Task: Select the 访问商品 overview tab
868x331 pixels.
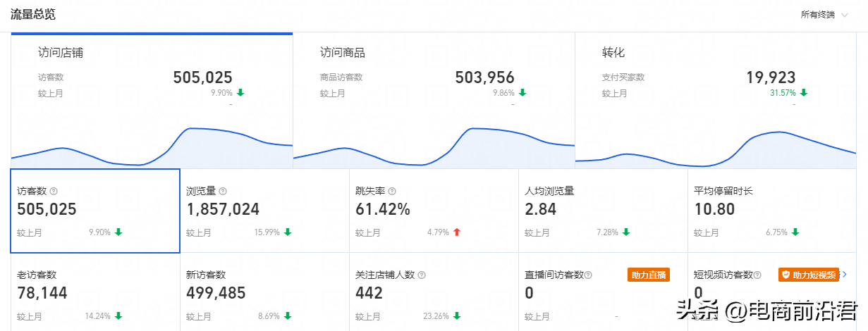Action: (434, 100)
